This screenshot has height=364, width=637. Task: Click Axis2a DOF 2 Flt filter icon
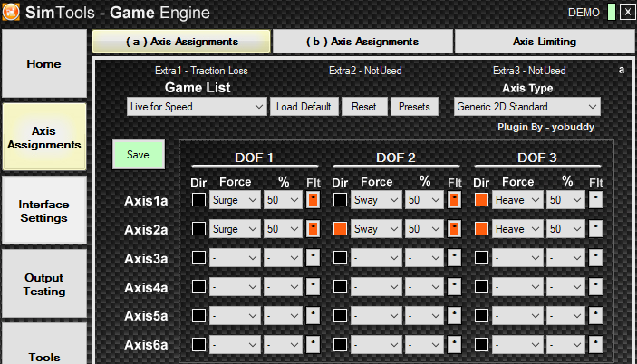pyautogui.click(x=454, y=228)
